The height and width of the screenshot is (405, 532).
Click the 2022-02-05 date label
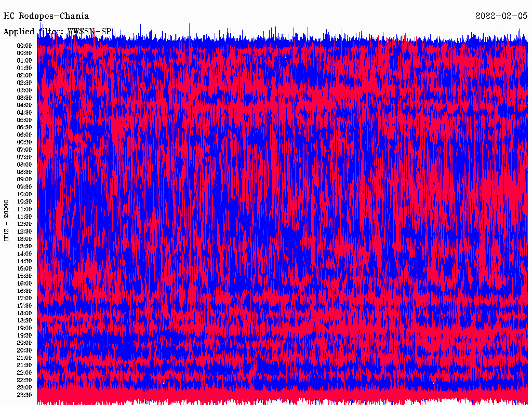[501, 16]
